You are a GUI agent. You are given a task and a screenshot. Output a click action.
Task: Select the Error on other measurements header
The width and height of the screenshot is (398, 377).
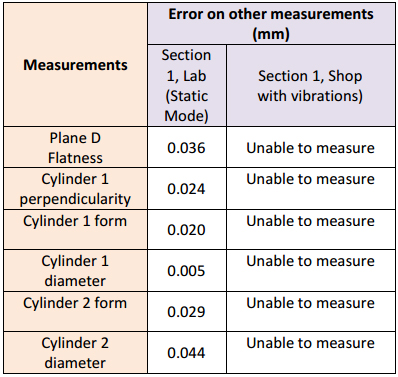[x=271, y=24]
